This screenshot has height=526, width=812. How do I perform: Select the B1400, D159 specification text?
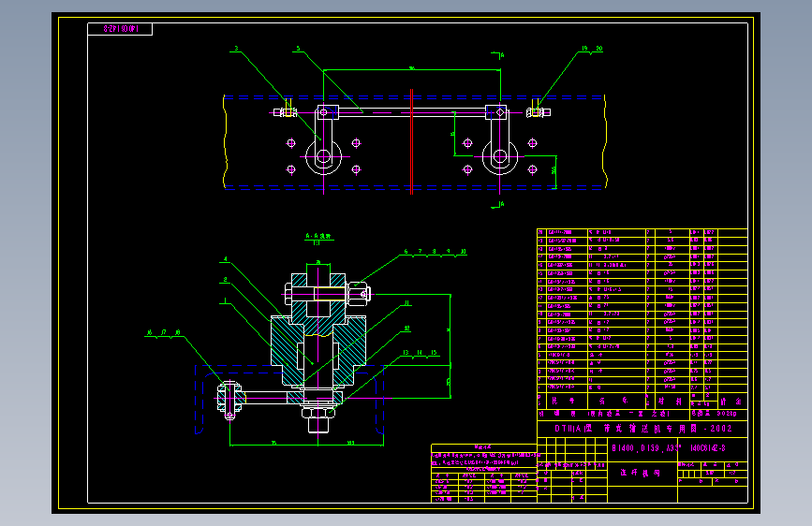click(646, 448)
